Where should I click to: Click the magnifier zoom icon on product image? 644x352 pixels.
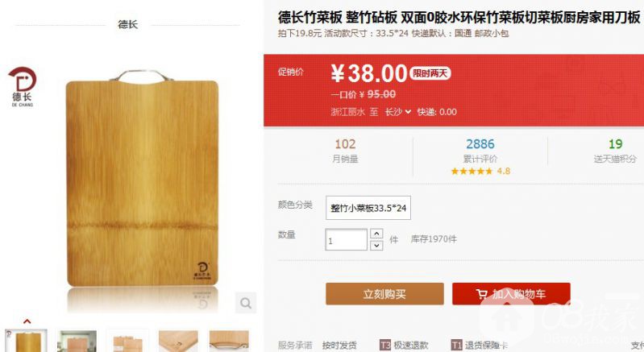pyautogui.click(x=246, y=303)
